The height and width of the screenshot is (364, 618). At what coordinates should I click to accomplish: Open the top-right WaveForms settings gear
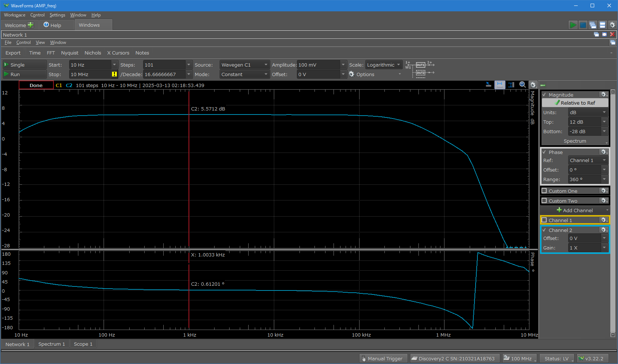[x=613, y=25]
